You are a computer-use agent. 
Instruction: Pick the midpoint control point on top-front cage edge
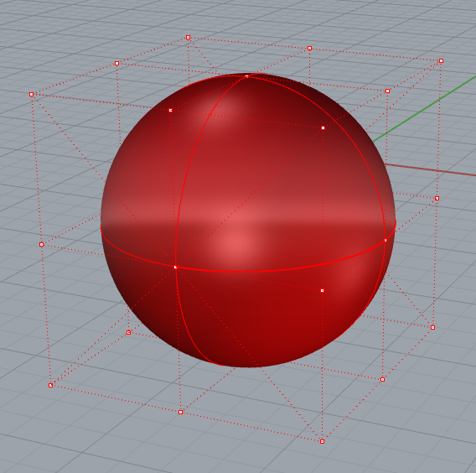171,110
